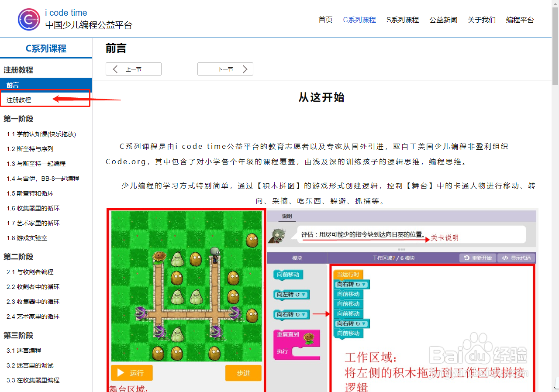Open lesson 1.7 艺术家里的循环
This screenshot has width=559, height=392.
(33, 223)
